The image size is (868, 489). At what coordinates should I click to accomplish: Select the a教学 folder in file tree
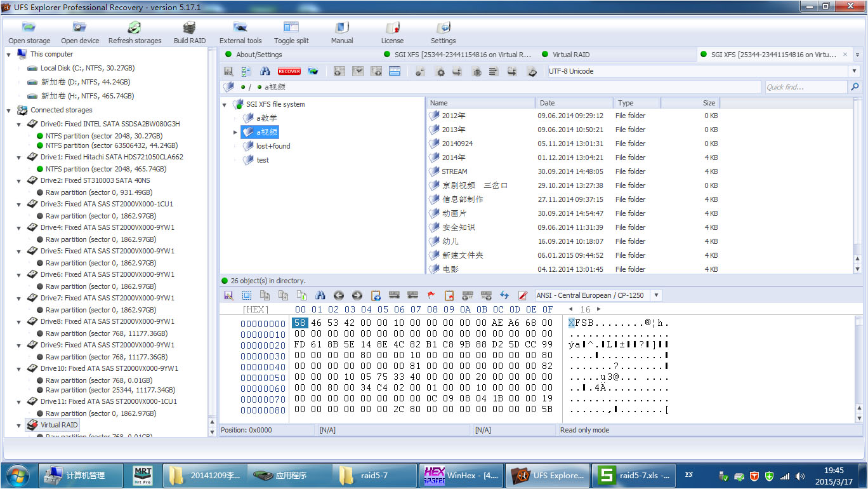click(x=266, y=118)
